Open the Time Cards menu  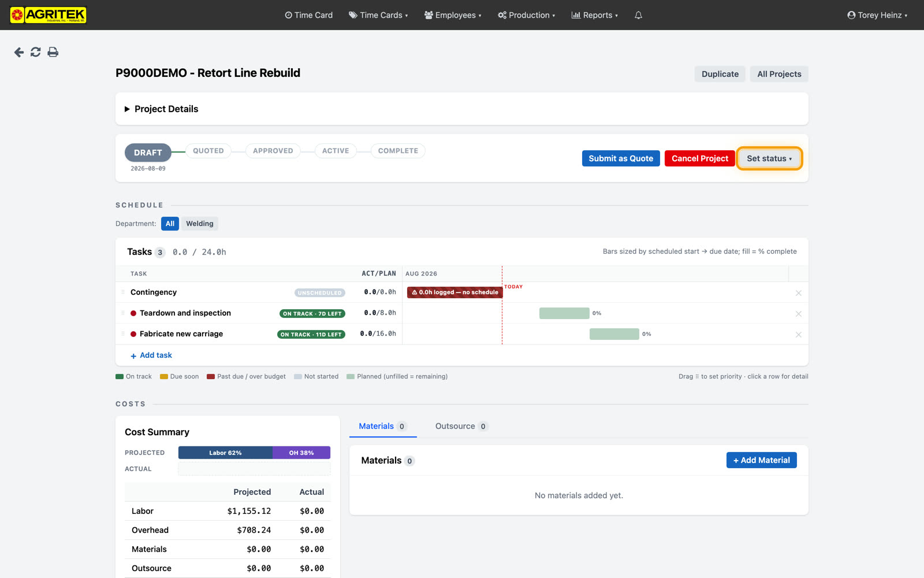(378, 15)
